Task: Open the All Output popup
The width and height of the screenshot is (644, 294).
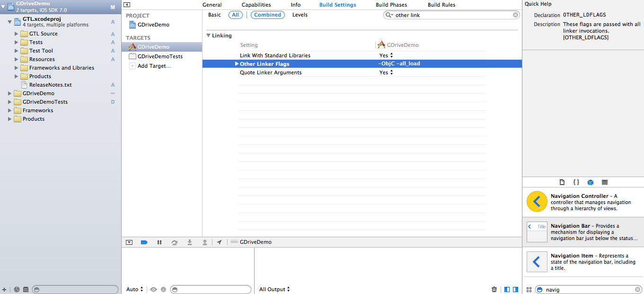Action: [274, 289]
